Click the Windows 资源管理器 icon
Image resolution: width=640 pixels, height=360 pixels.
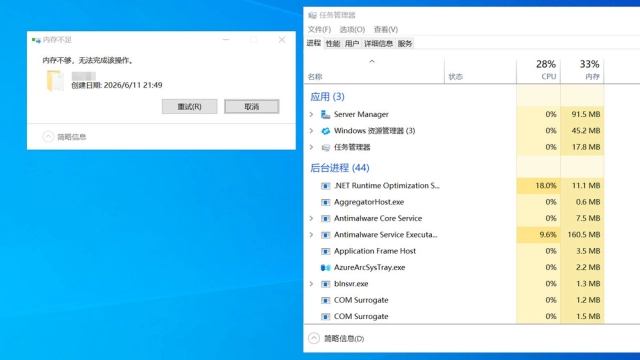325,131
